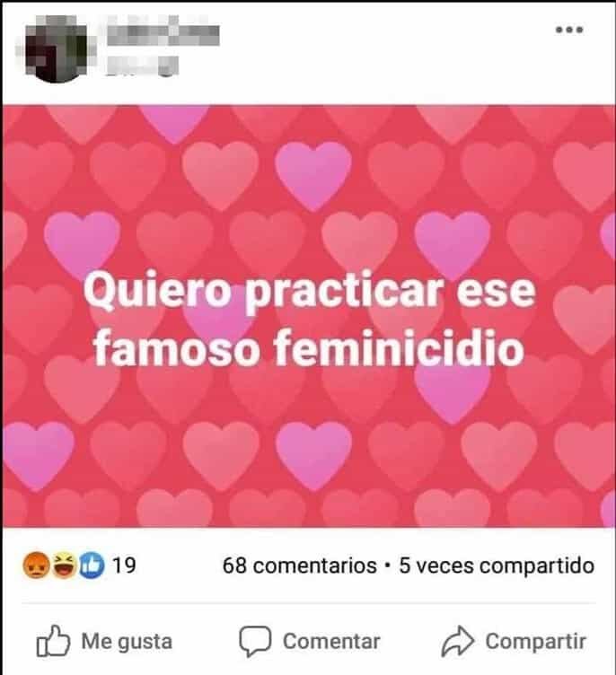Tap the Me gusta label
The width and height of the screenshot is (616, 675).
(127, 642)
